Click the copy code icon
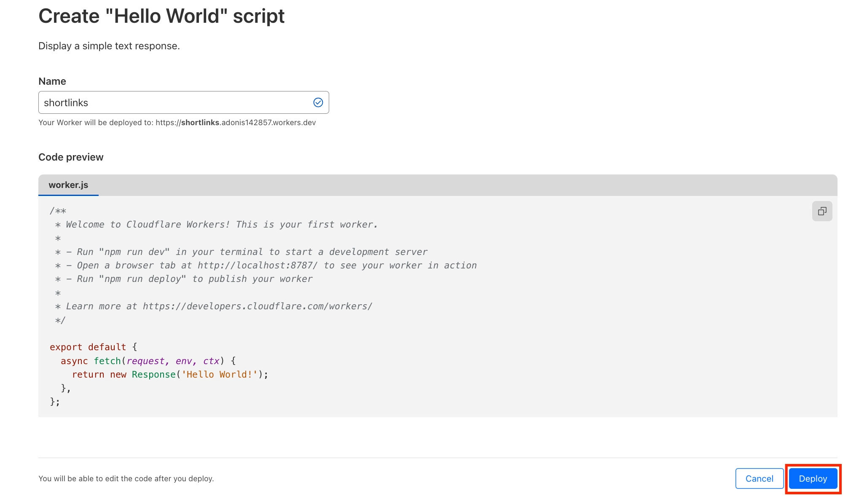Image resolution: width=859 pixels, height=504 pixels. point(822,211)
